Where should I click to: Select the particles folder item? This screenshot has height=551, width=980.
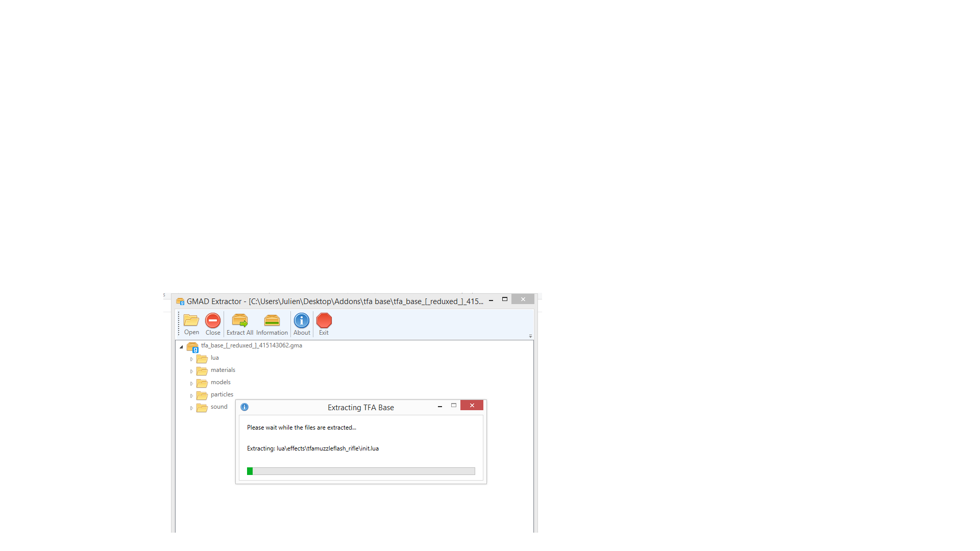[x=222, y=394]
